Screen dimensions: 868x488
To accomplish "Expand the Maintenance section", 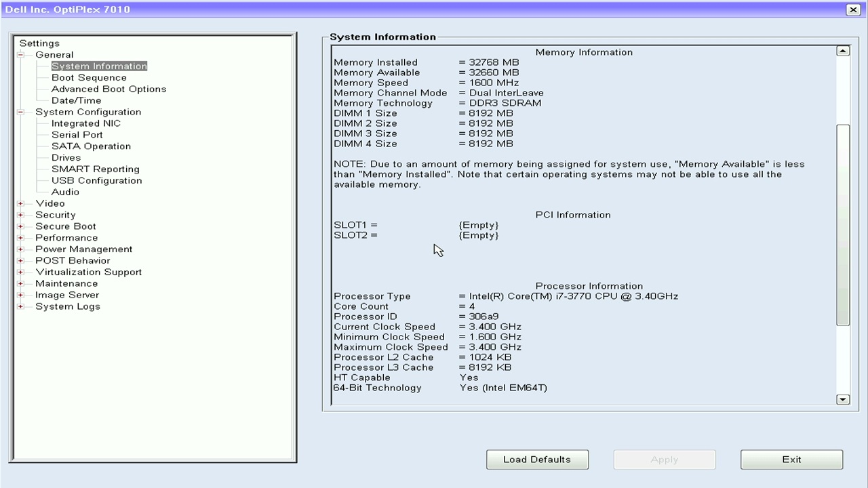I will pos(21,284).
